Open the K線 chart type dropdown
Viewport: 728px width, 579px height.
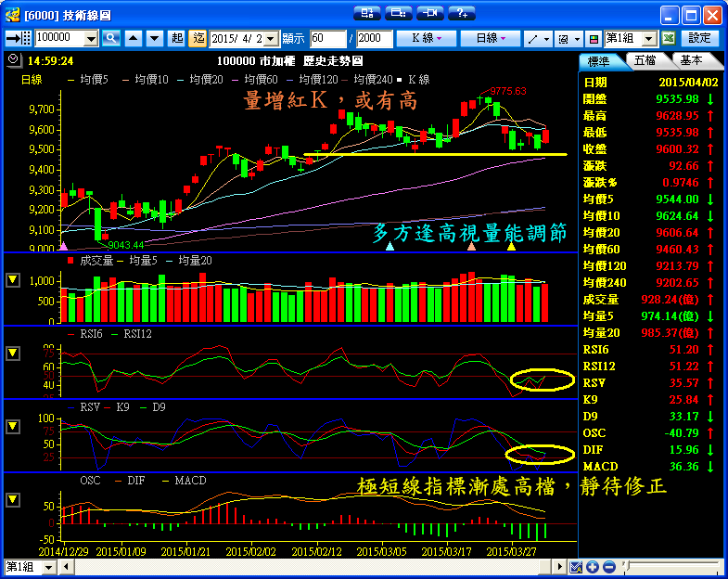tap(427, 38)
